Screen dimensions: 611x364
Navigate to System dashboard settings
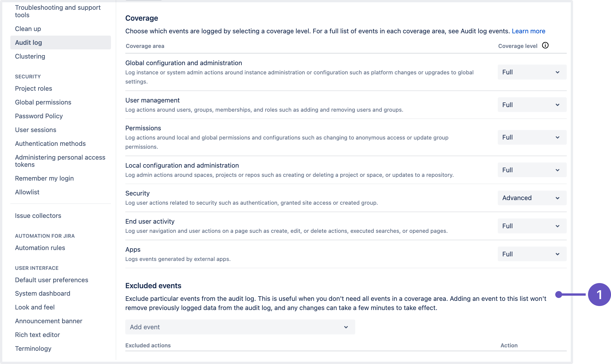43,293
